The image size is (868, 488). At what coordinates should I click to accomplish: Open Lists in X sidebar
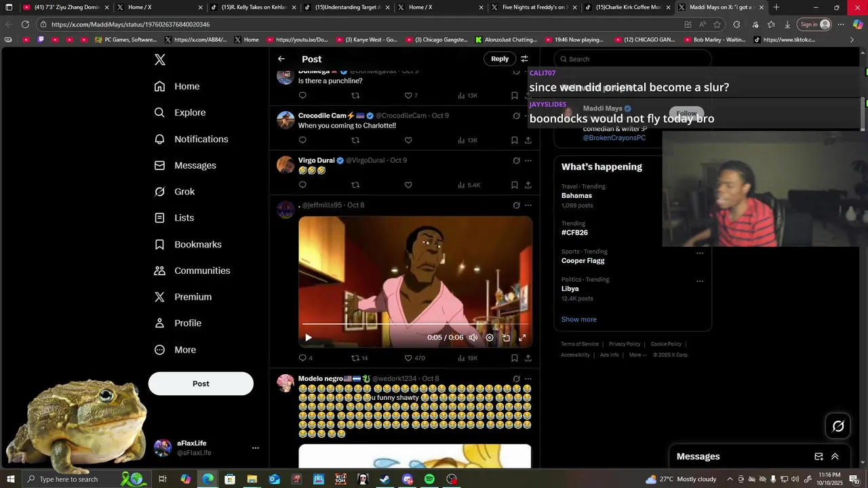(x=174, y=218)
